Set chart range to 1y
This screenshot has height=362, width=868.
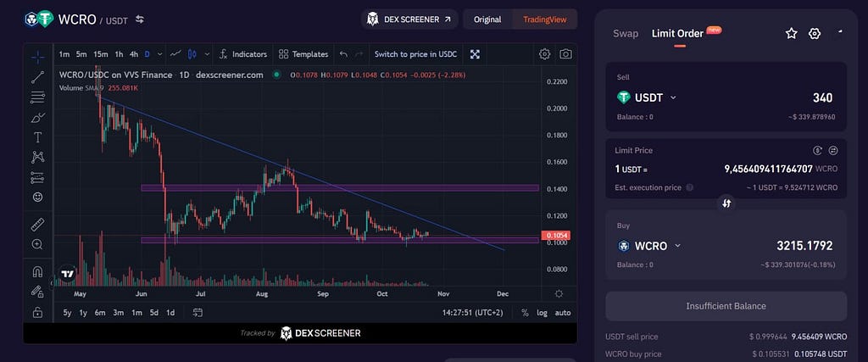[x=83, y=313]
